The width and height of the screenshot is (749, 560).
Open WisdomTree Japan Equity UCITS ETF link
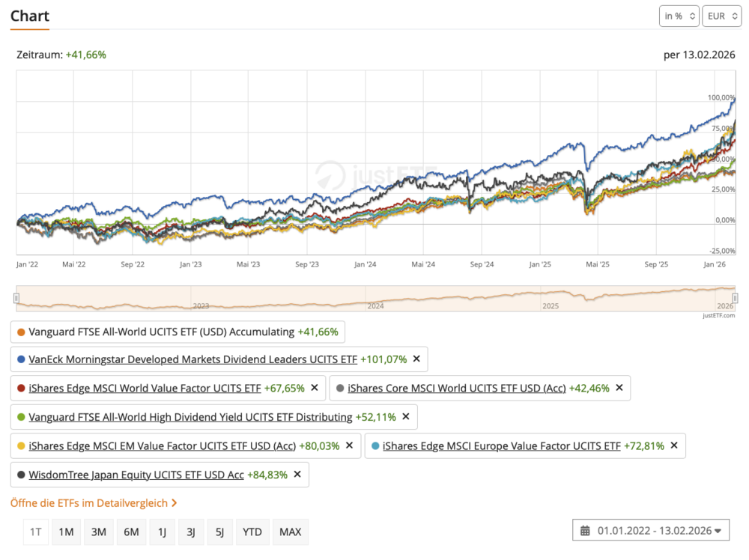(x=136, y=475)
